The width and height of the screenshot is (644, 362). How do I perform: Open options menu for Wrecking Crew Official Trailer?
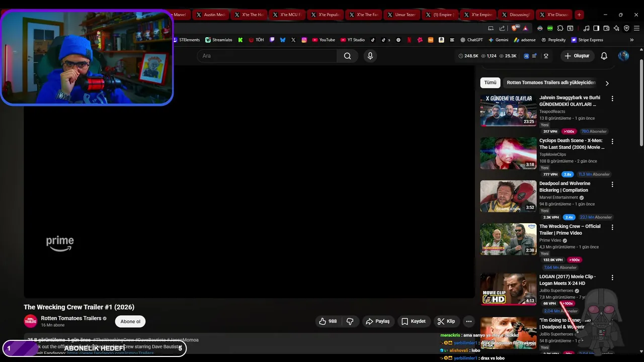tap(612, 227)
